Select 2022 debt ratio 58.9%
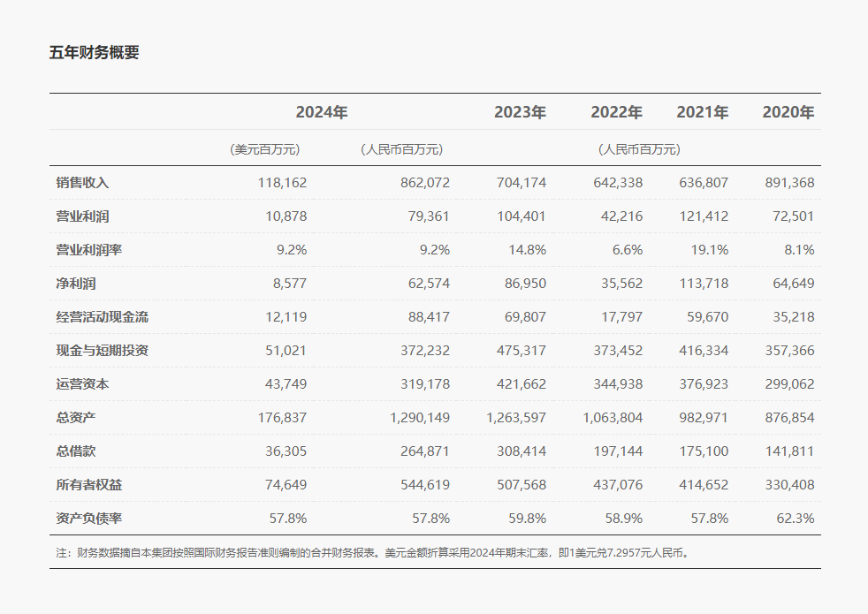This screenshot has width=868, height=614. (x=624, y=519)
